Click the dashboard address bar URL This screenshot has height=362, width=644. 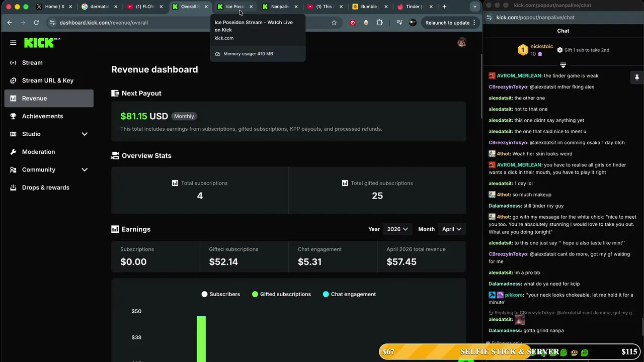coord(104,23)
